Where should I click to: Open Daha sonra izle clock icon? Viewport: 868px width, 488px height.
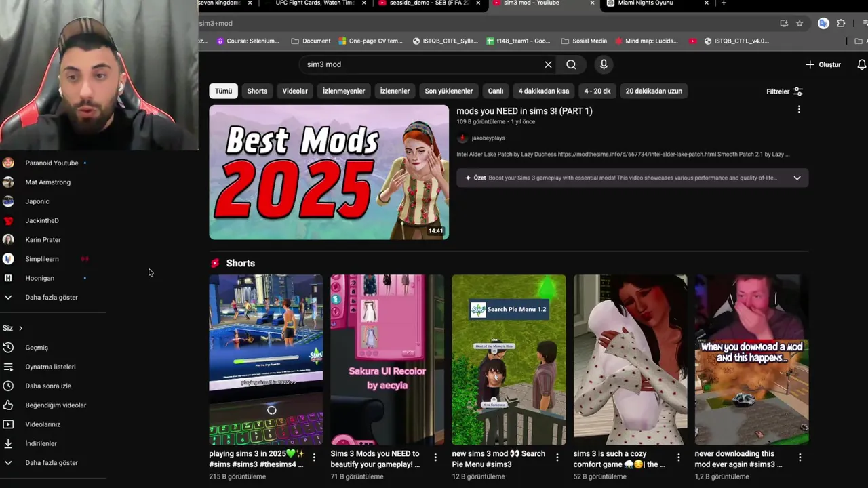coord(8,386)
